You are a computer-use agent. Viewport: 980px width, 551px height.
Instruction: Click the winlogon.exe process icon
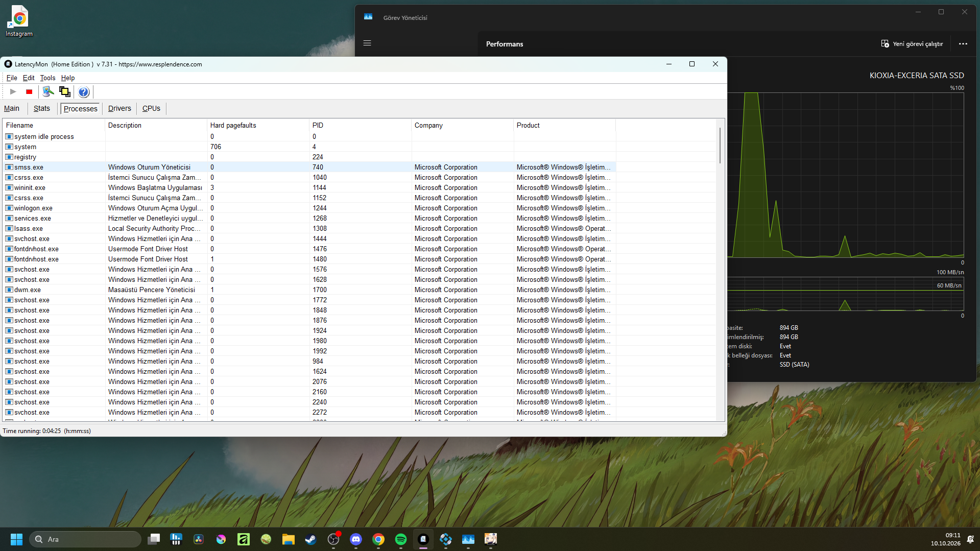pos(9,208)
